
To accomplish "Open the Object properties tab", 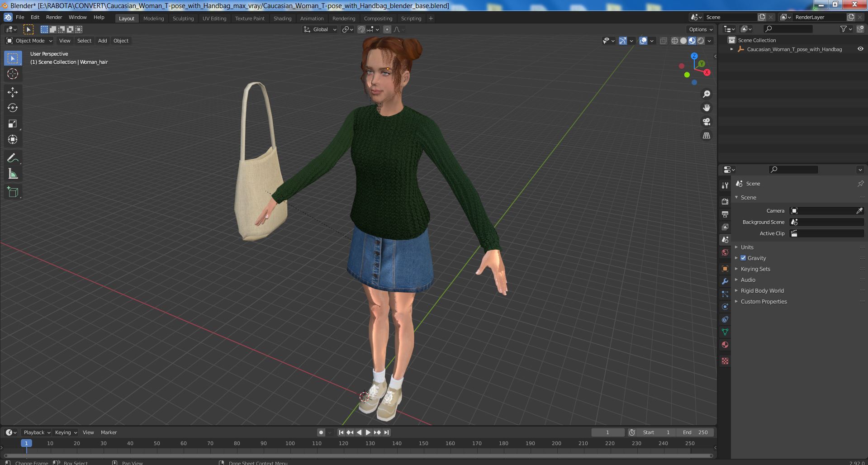I will click(x=725, y=269).
